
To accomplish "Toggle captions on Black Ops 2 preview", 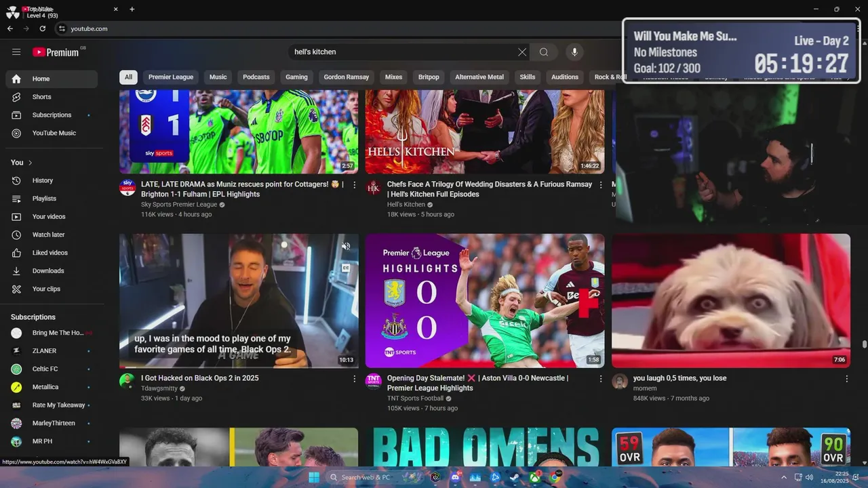I will [x=346, y=268].
